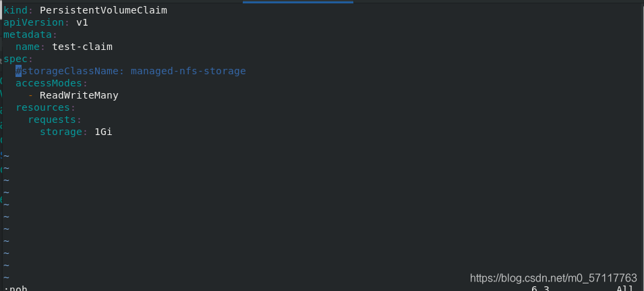Click the apiVersion key

pyautogui.click(x=34, y=22)
